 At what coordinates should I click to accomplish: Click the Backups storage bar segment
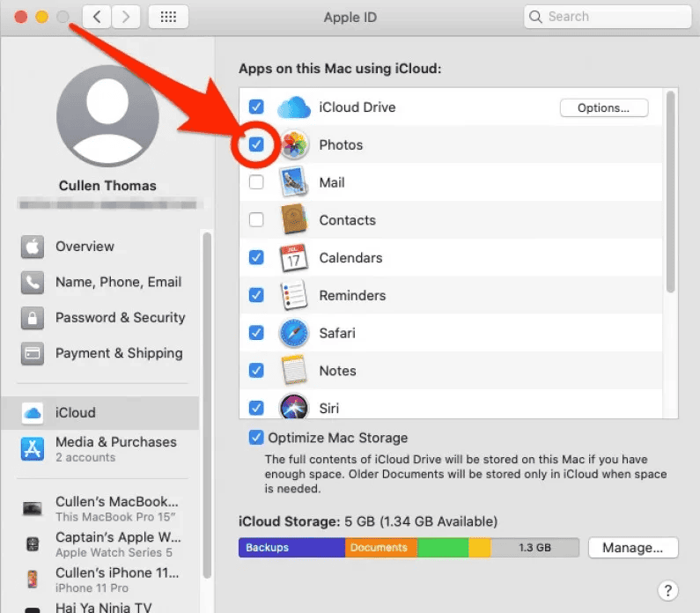pyautogui.click(x=291, y=548)
